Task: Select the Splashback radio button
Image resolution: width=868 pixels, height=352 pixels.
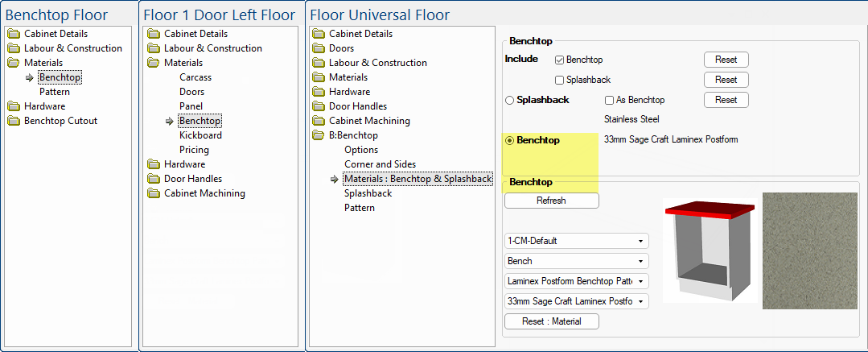Action: [x=509, y=100]
